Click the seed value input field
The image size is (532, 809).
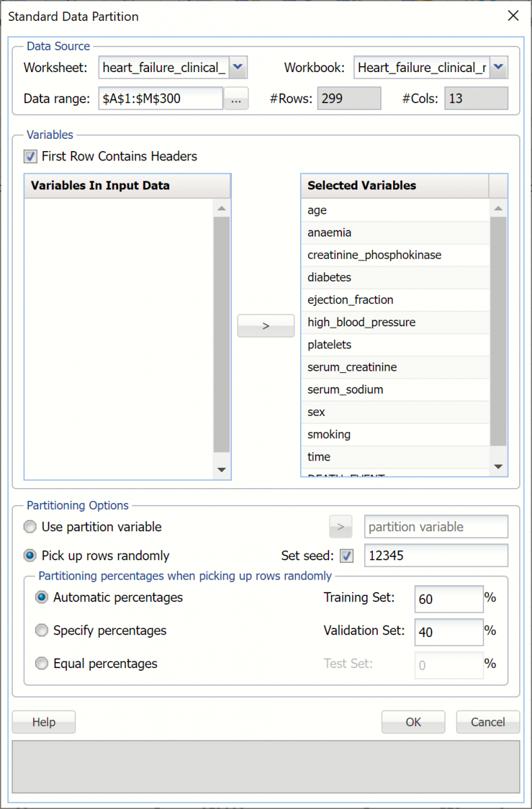click(x=436, y=556)
